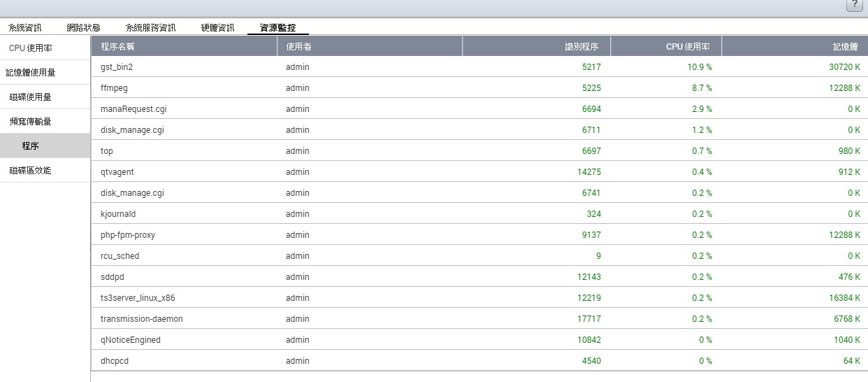Click PID value 5217
The height and width of the screenshot is (382, 868).
[x=591, y=67]
